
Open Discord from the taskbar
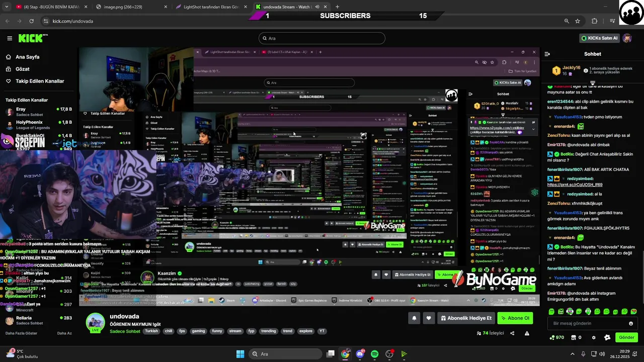point(360,354)
